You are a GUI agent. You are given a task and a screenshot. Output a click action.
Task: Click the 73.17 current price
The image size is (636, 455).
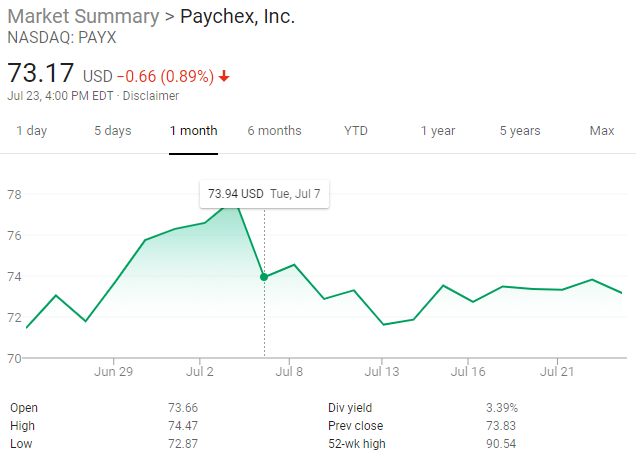click(40, 74)
